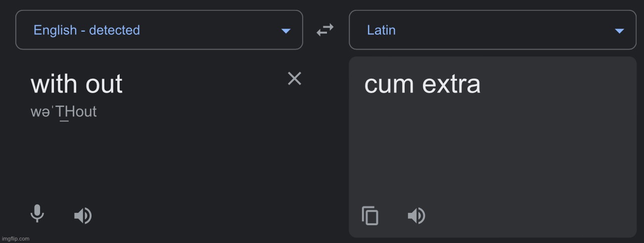Listen to the English source text
The width and height of the screenshot is (644, 243).
pos(83,216)
